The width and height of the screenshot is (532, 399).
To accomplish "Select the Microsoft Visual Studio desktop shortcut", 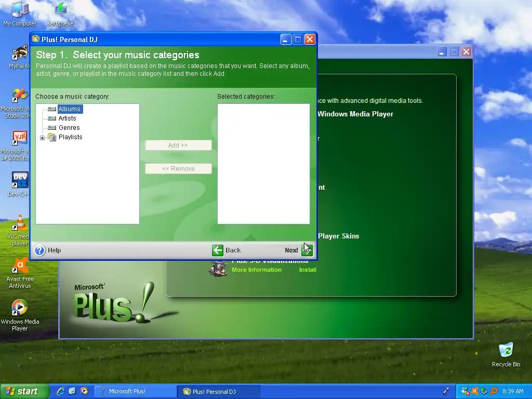I will click(x=16, y=103).
